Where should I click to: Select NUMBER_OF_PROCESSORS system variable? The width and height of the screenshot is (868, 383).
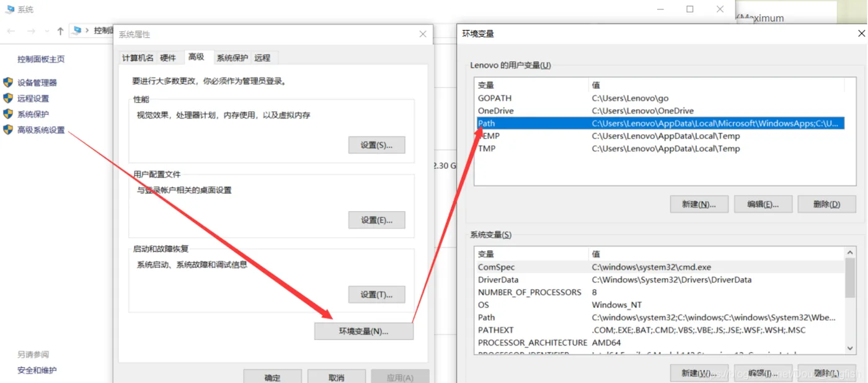pyautogui.click(x=660, y=292)
